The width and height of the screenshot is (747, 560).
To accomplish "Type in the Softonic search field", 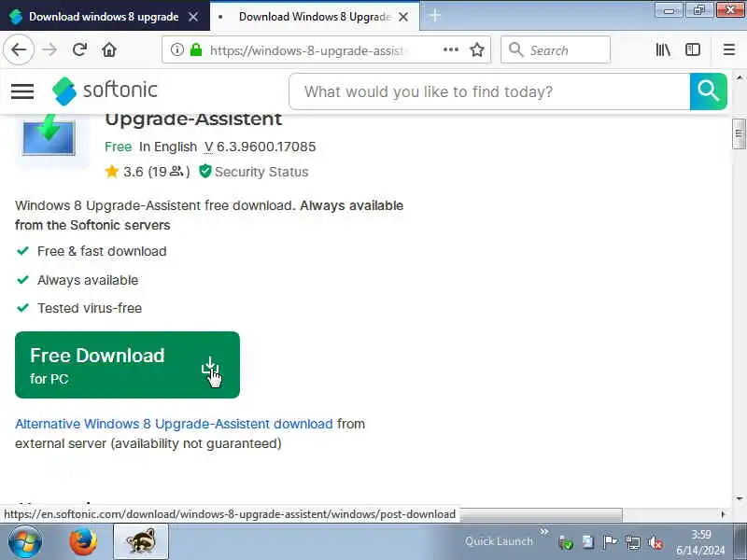I will [x=489, y=91].
